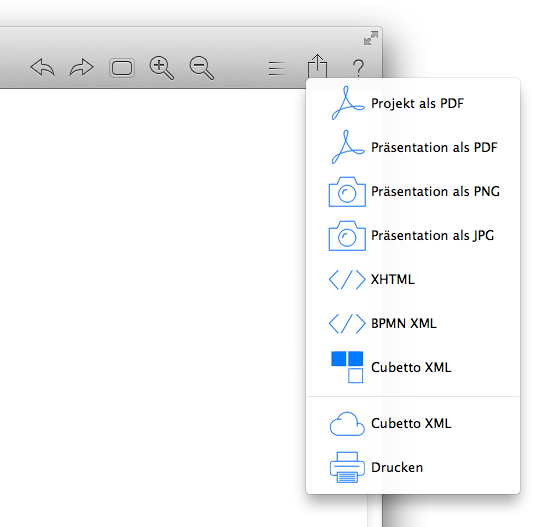Viewport: 533px width, 527px height.
Task: Click the undo arrow icon
Action: click(x=42, y=67)
